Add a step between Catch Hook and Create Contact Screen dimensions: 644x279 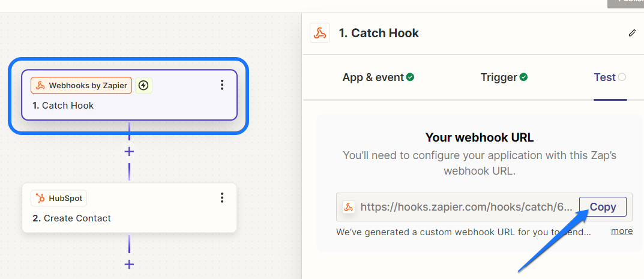129,151
